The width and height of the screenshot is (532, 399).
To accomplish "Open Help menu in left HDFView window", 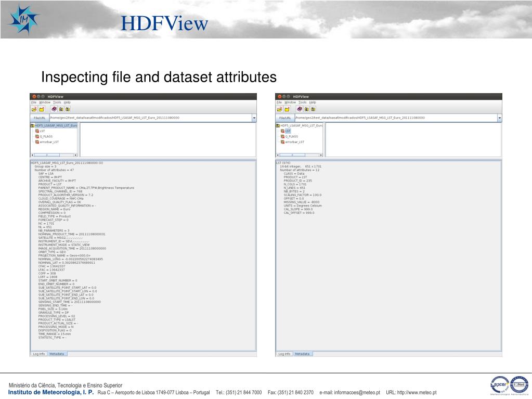I will (x=67, y=102).
